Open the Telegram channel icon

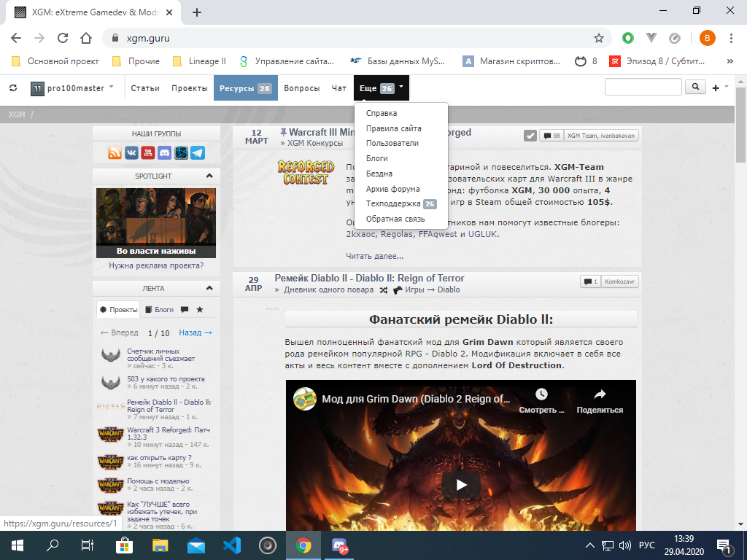pos(198,153)
